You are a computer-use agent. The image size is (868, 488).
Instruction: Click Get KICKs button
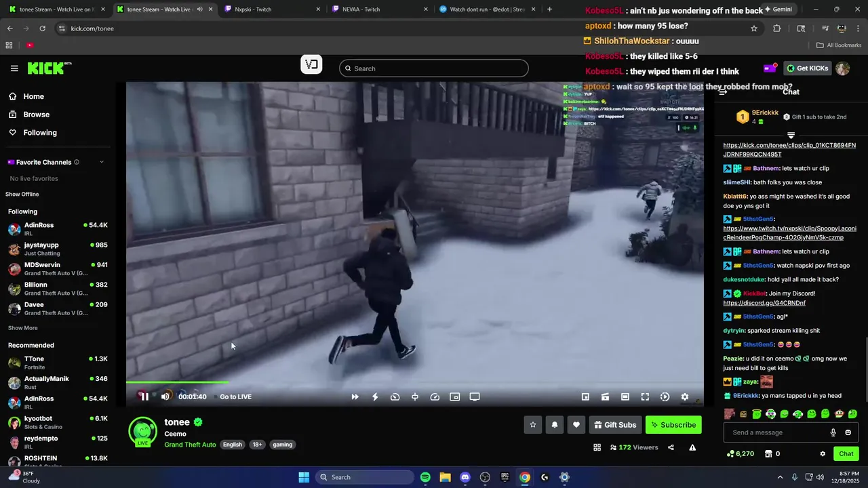coord(807,68)
